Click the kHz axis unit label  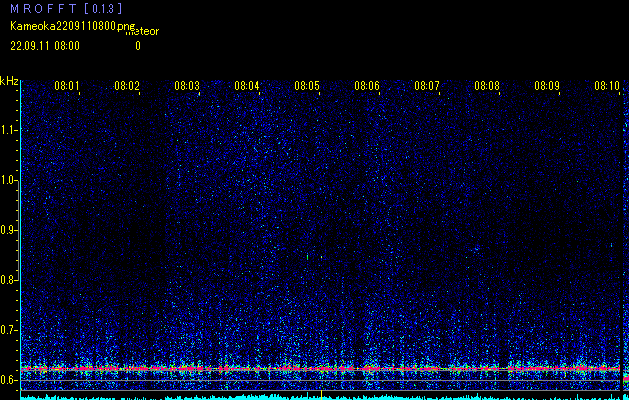click(9, 82)
